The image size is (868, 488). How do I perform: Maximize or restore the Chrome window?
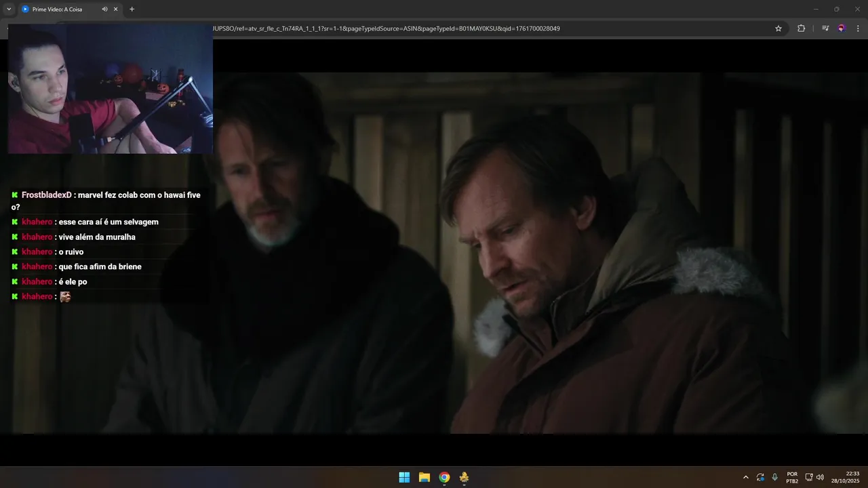tap(836, 9)
